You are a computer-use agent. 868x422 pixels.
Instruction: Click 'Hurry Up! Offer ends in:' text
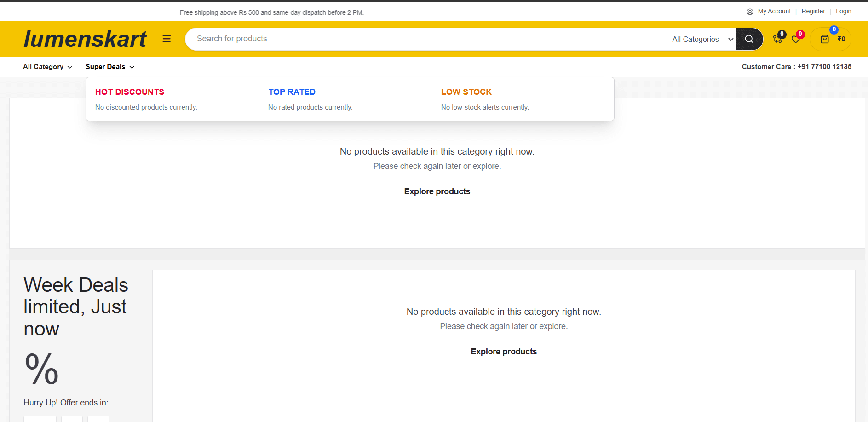click(x=66, y=403)
